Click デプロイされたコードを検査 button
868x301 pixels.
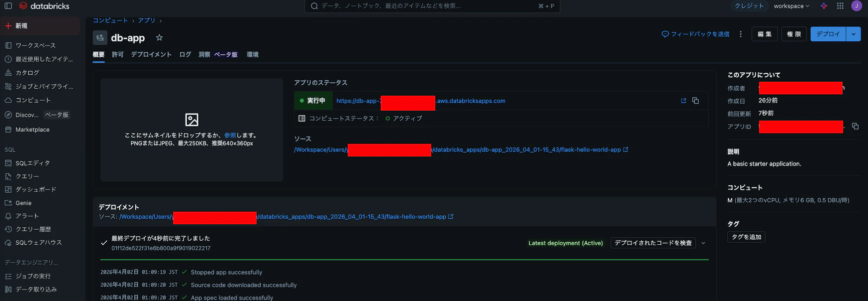click(x=653, y=243)
